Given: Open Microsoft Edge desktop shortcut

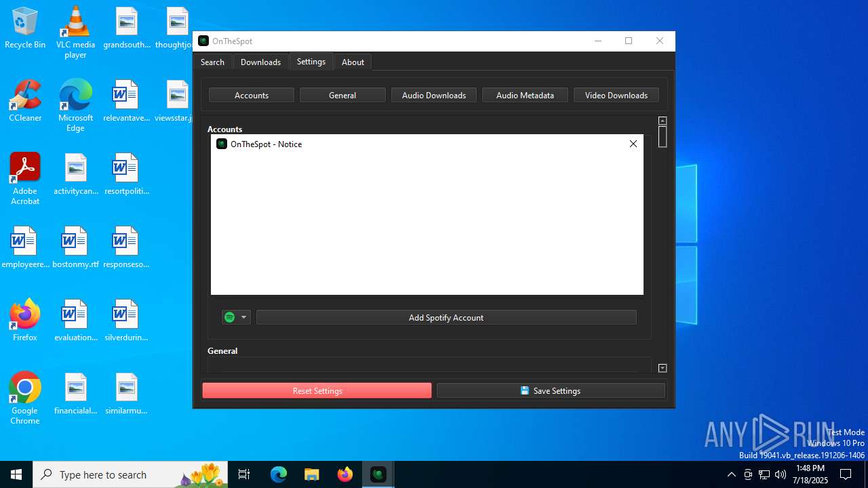Looking at the screenshot, I should click(75, 105).
